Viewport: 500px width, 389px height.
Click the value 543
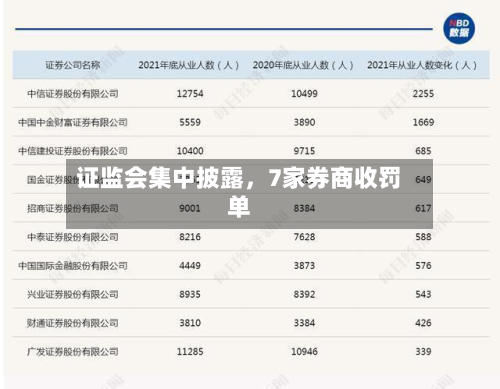(423, 294)
